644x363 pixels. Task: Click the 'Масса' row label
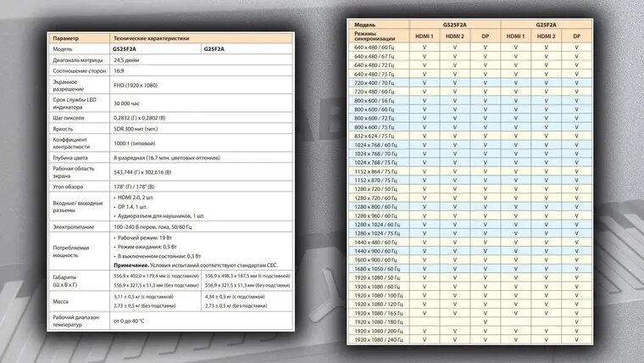60,302
